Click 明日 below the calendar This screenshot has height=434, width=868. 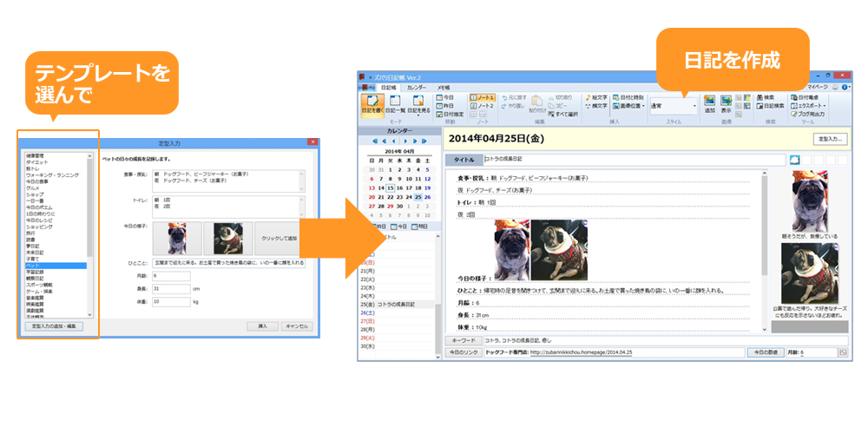point(419,227)
